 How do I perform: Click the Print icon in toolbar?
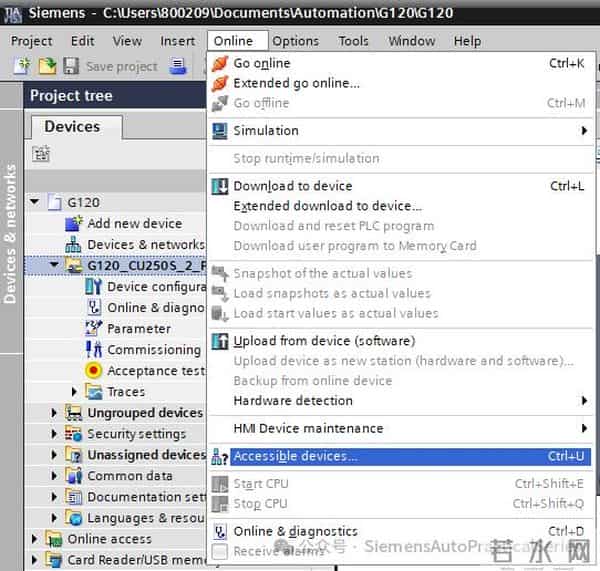(179, 66)
